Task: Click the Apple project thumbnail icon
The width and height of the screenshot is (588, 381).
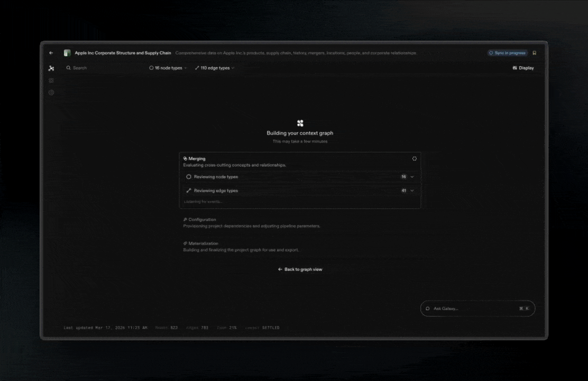Action: click(67, 53)
